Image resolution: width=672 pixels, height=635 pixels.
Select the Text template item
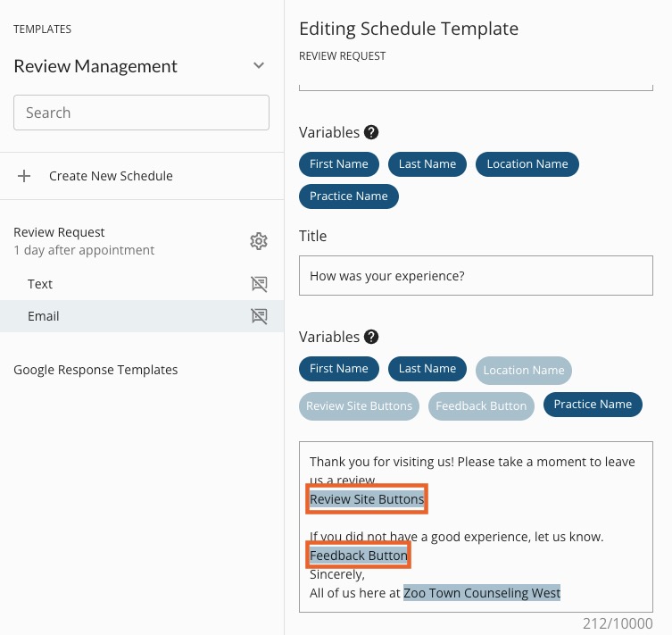40,284
